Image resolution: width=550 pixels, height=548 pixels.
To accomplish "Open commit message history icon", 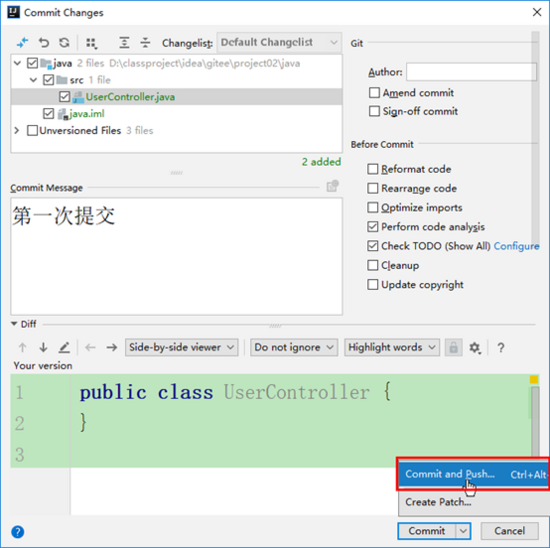I will pos(333,186).
